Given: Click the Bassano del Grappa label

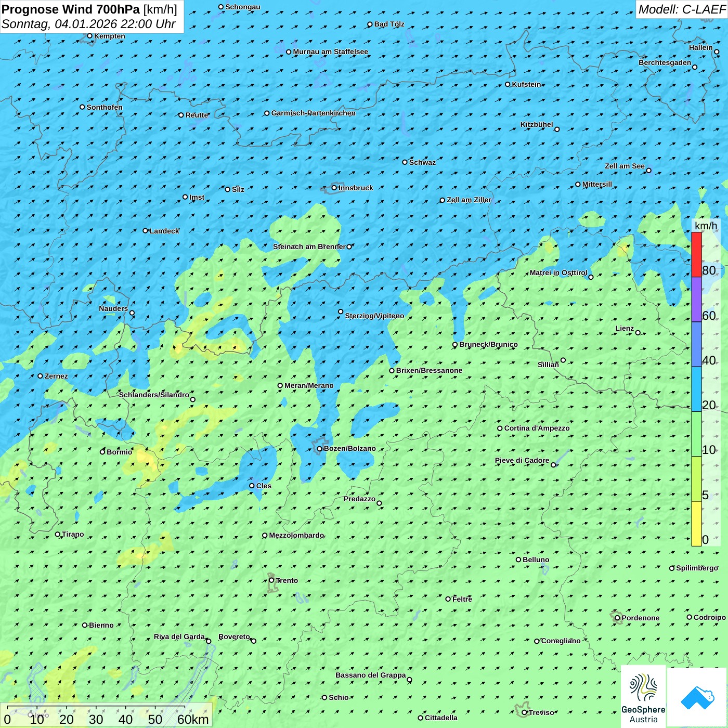Looking at the screenshot, I should tap(370, 675).
